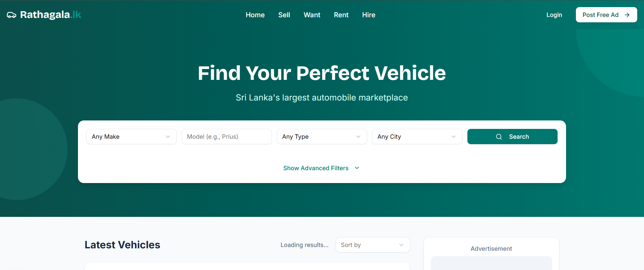The width and height of the screenshot is (644, 270).
Task: Click the Any Make chevron arrow
Action: (168, 137)
